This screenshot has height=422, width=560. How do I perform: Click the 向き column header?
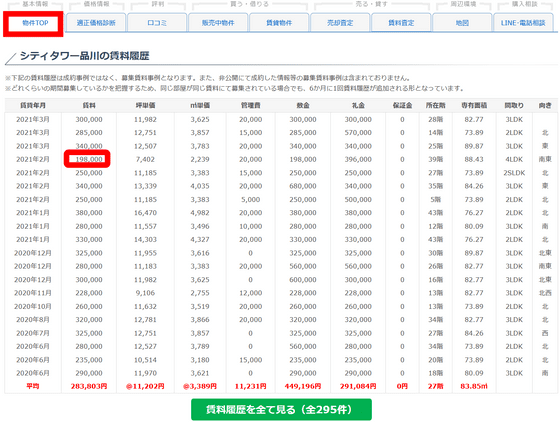545,106
